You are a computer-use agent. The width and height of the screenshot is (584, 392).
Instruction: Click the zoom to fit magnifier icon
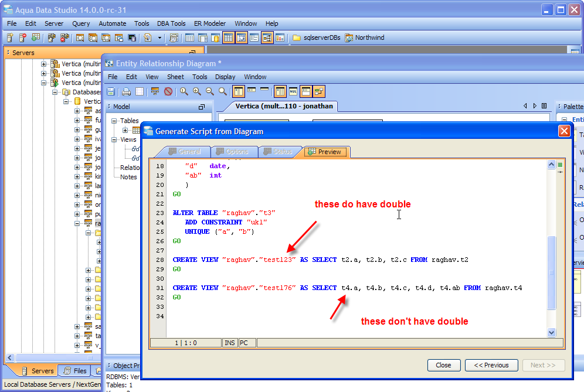point(223,91)
